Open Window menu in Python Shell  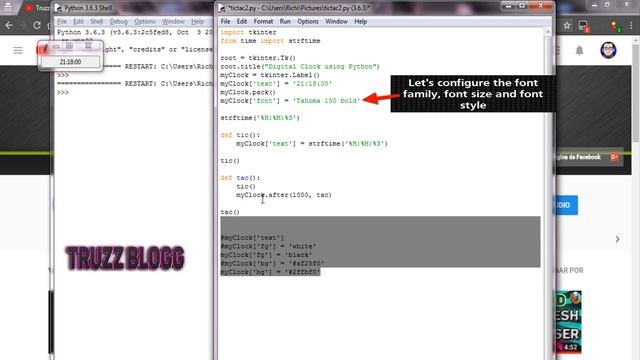(173, 21)
